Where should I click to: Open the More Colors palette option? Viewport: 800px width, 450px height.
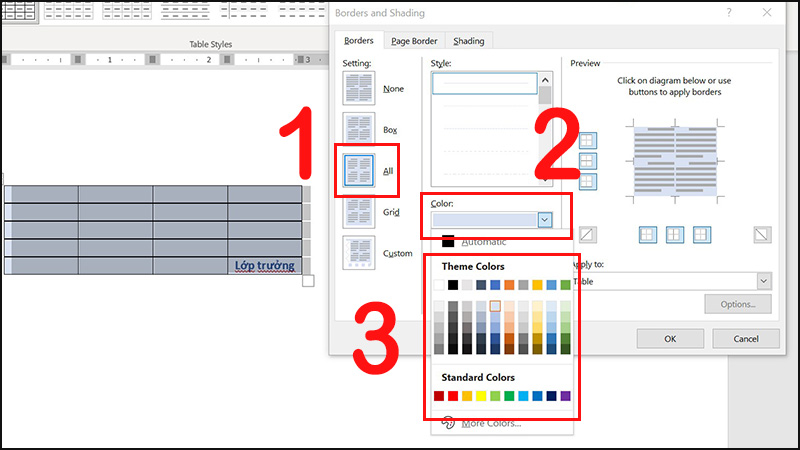490,424
